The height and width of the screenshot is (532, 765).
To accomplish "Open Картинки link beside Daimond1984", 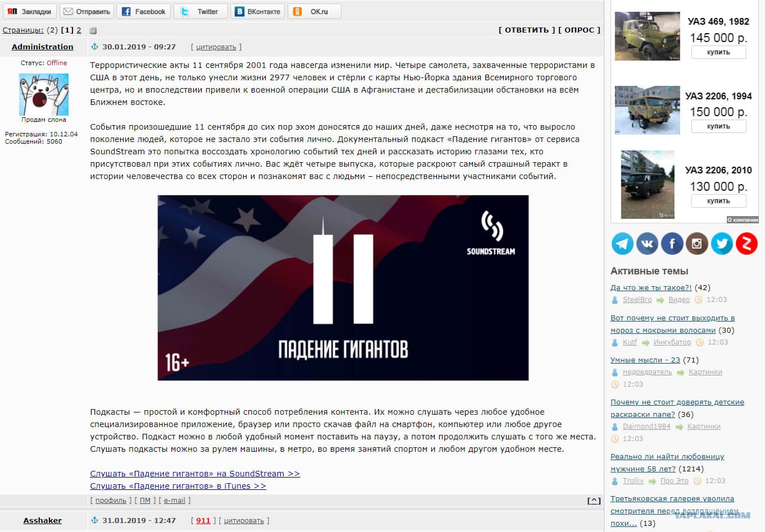I will tap(704, 426).
